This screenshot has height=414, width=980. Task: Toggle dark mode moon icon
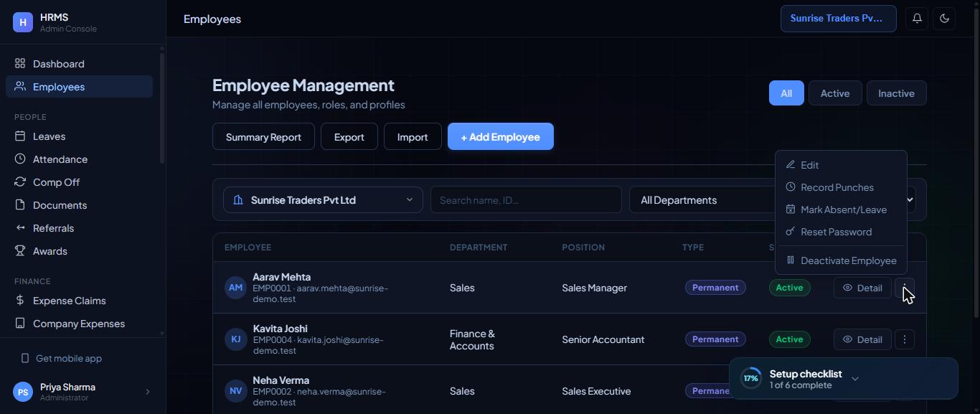coord(944,19)
